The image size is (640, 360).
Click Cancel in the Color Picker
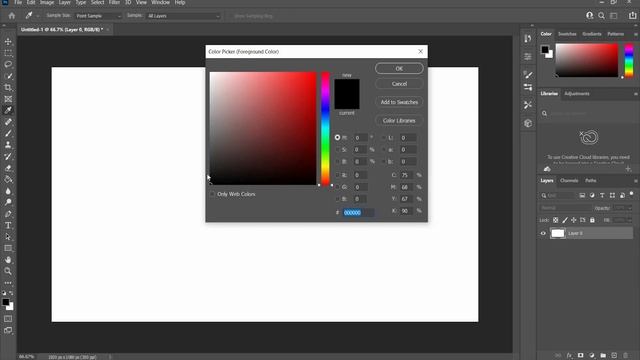coord(399,84)
